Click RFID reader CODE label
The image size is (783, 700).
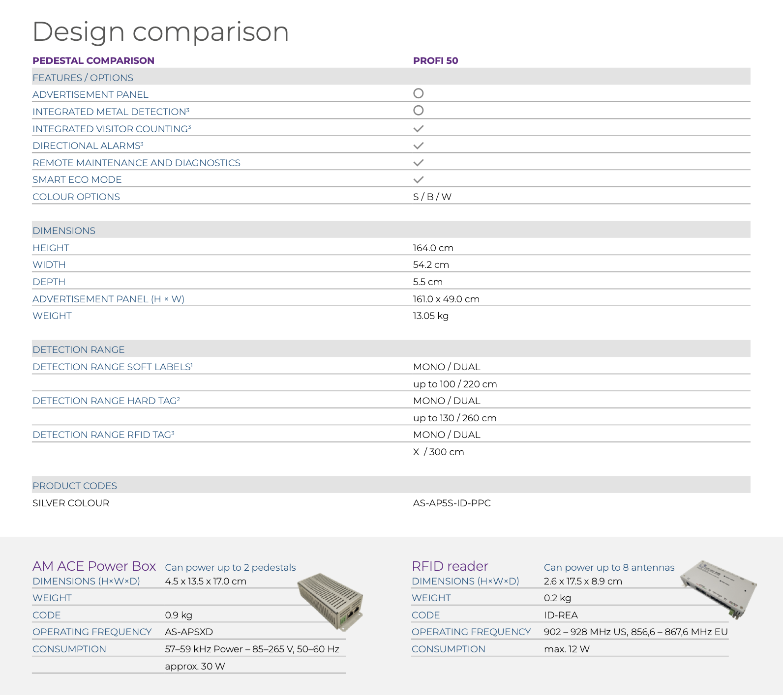click(x=426, y=615)
